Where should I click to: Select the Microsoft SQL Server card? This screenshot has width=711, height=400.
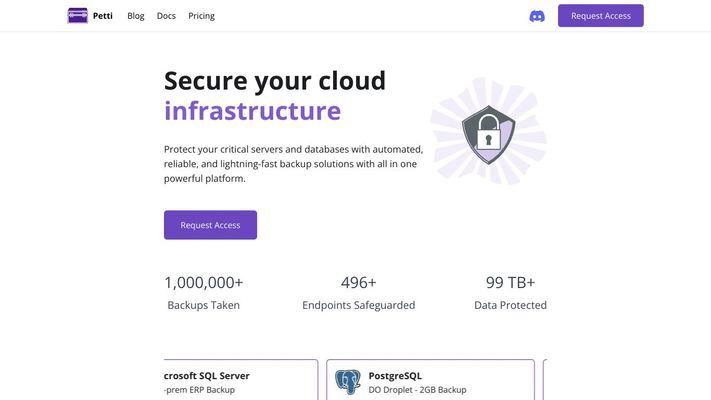point(241,380)
